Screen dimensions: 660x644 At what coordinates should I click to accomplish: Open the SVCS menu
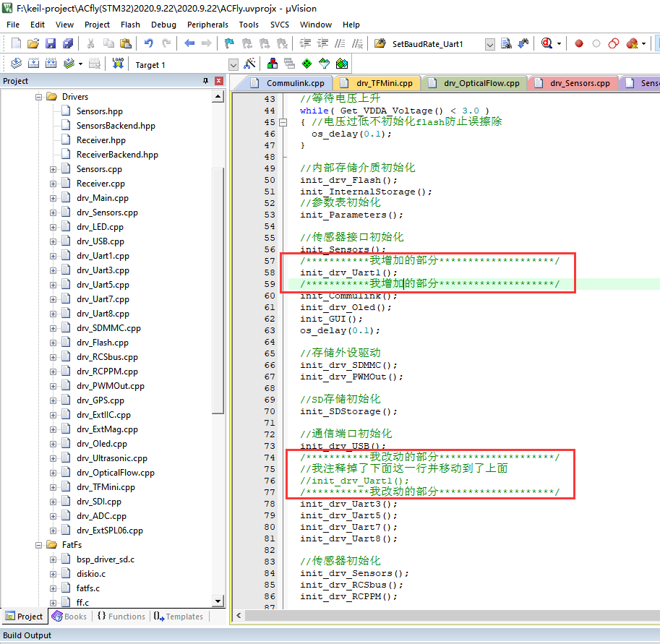click(x=280, y=25)
